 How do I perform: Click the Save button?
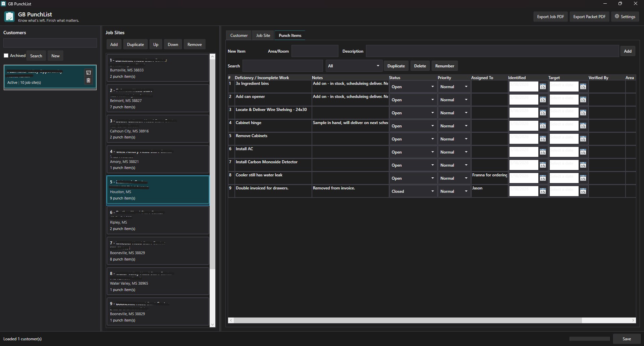pyautogui.click(x=627, y=339)
